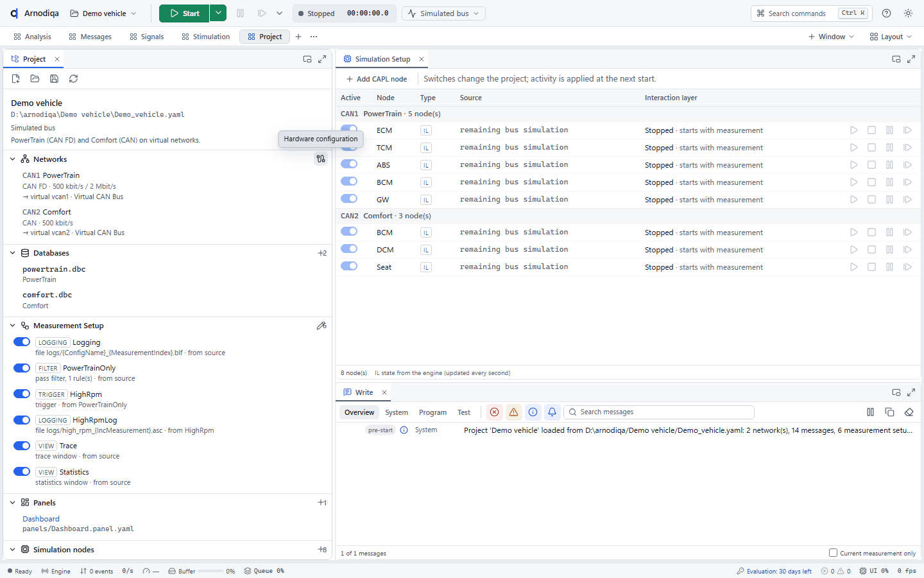
Task: Collapse the Measurement Setup section
Action: [13, 326]
